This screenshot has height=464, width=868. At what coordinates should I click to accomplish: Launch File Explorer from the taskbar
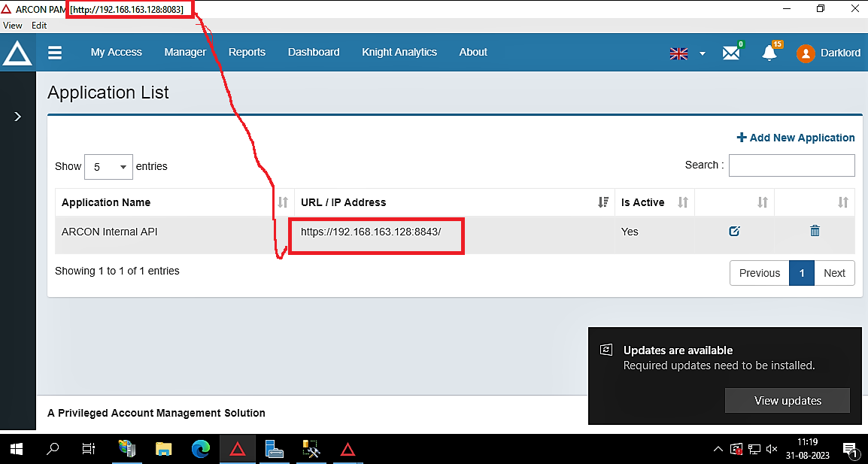pos(164,449)
